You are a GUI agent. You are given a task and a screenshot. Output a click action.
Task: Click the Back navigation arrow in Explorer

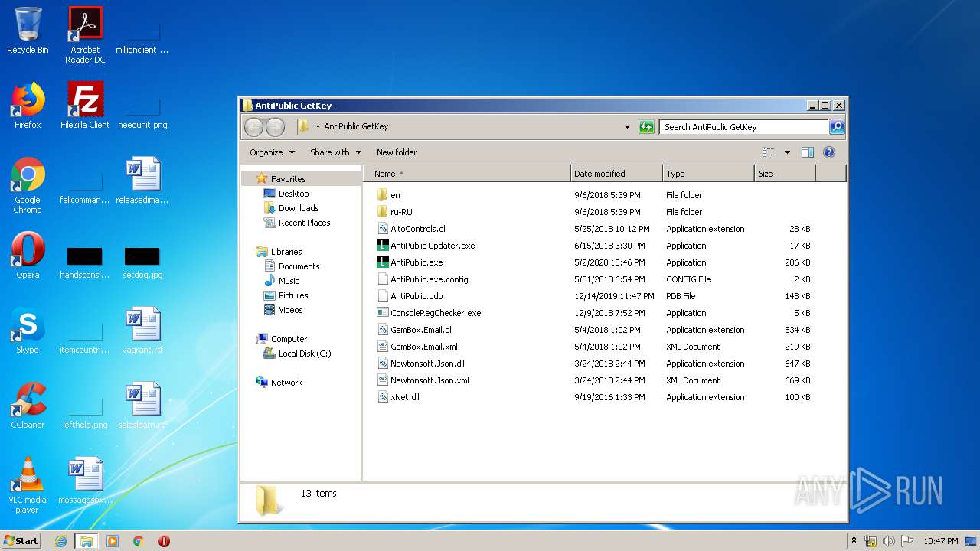pyautogui.click(x=254, y=127)
